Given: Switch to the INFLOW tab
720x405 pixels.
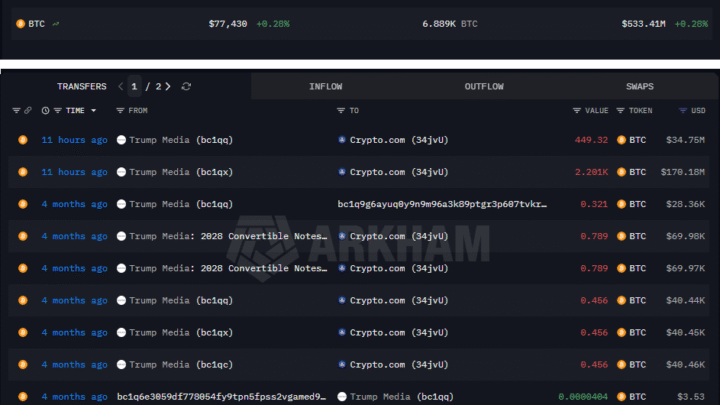Looking at the screenshot, I should [326, 86].
